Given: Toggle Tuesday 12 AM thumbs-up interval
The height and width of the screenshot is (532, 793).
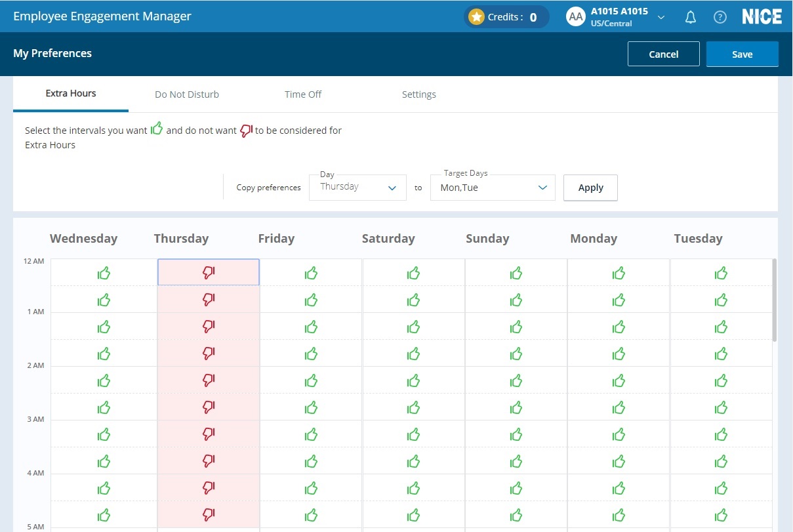Looking at the screenshot, I should point(721,273).
